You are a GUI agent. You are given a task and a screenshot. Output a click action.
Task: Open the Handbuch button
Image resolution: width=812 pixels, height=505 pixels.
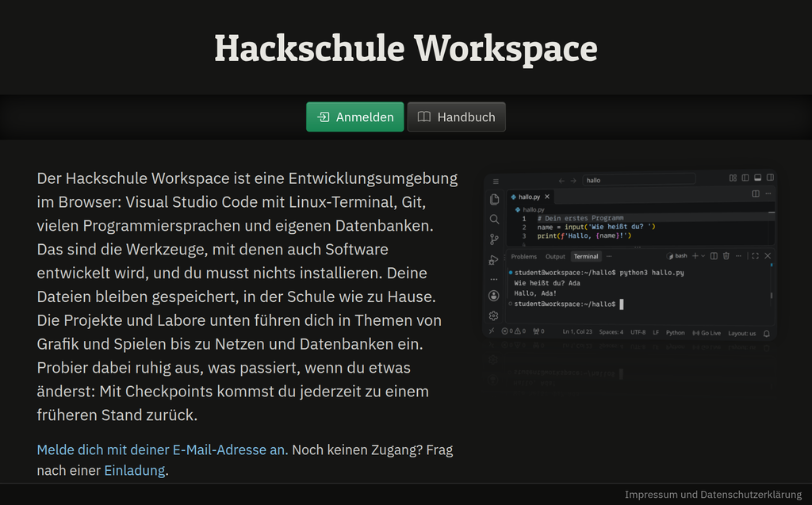click(456, 117)
